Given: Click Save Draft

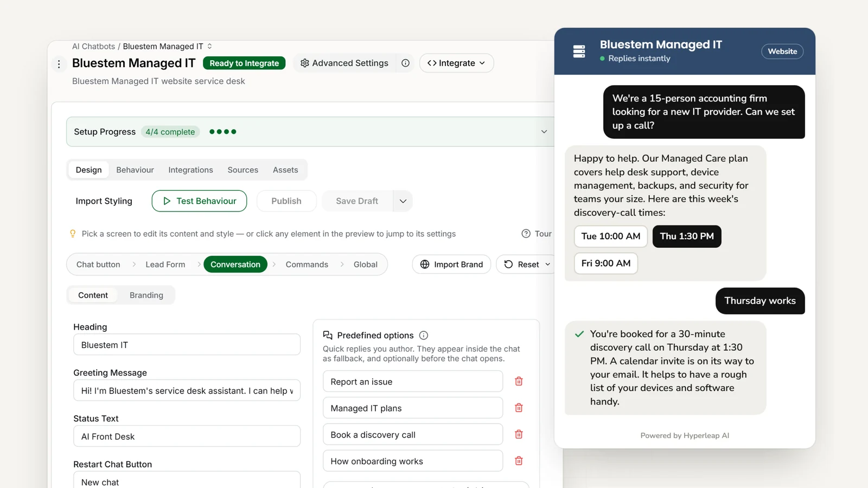Looking at the screenshot, I should [357, 201].
